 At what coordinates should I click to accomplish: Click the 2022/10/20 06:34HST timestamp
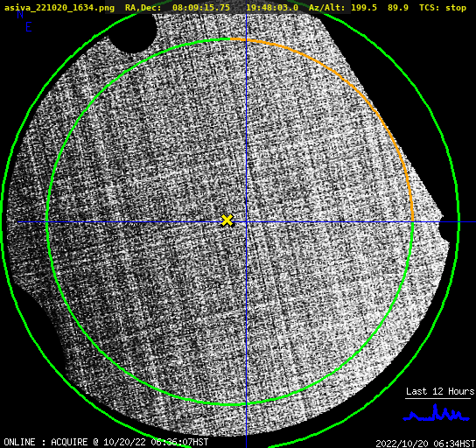click(425, 444)
